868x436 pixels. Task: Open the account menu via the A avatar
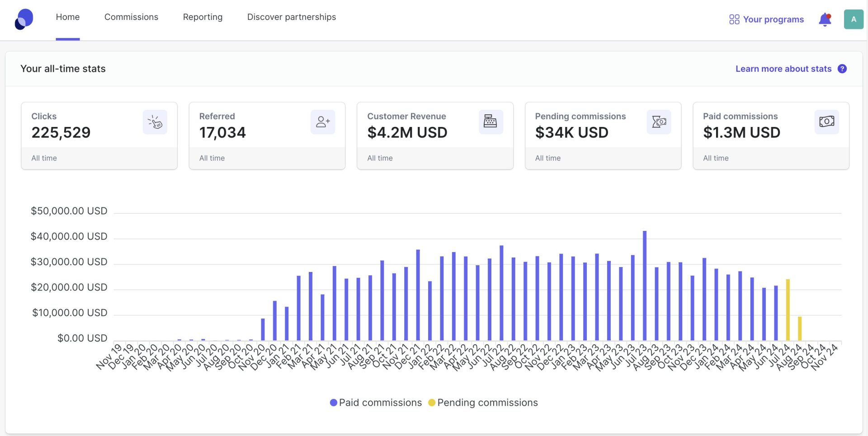(x=854, y=19)
